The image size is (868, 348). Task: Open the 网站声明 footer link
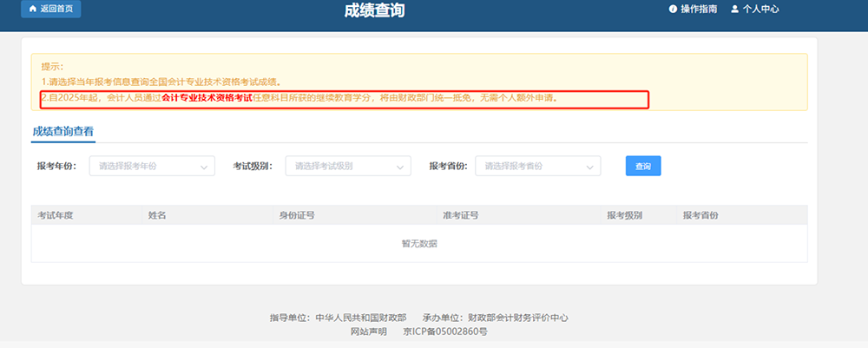point(368,332)
